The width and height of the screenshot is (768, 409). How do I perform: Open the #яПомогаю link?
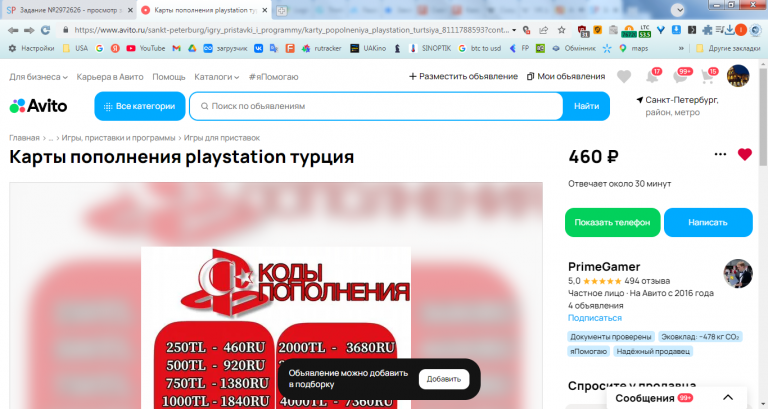(273, 77)
